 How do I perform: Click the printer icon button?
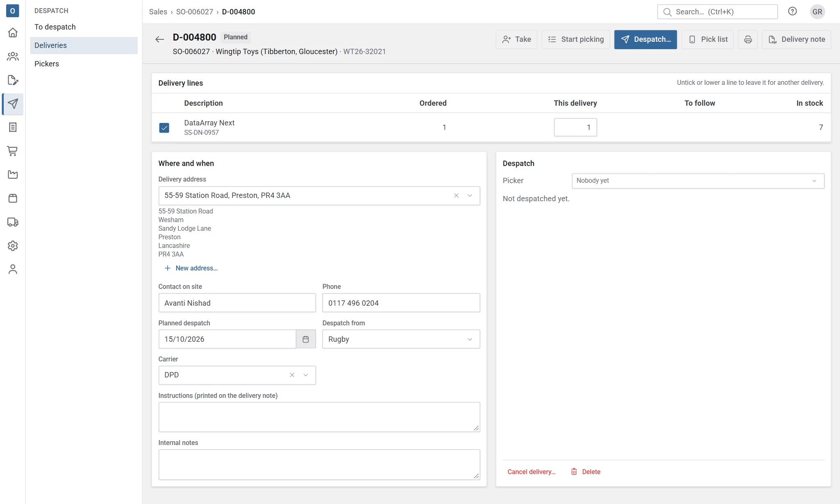(748, 39)
